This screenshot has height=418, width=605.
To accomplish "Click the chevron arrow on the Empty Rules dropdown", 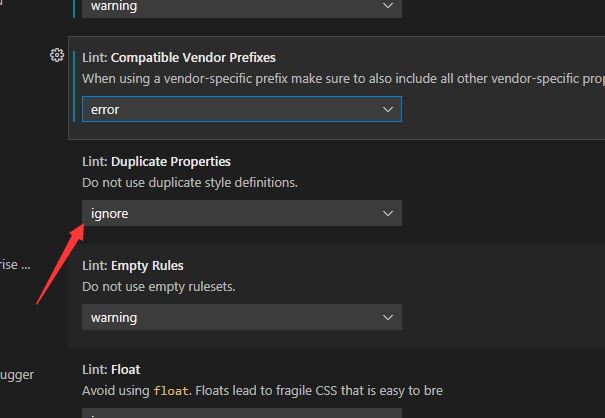I will click(388, 317).
